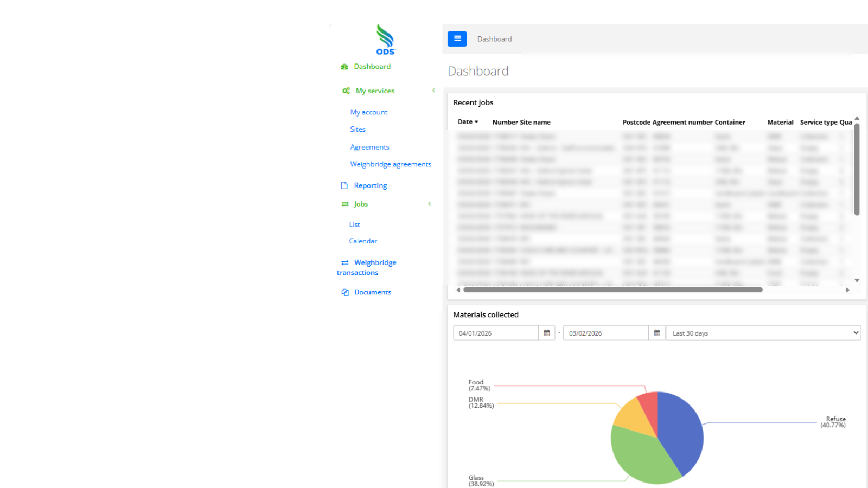Go to Sites page
868x488 pixels.
click(x=358, y=130)
